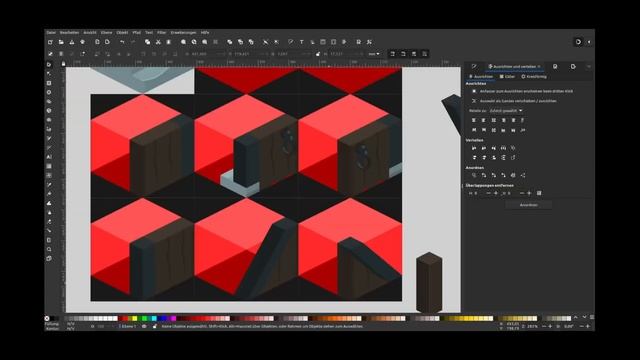Select the ellipse tool in toolbox
The width and height of the screenshot is (640, 360).
coord(49,92)
